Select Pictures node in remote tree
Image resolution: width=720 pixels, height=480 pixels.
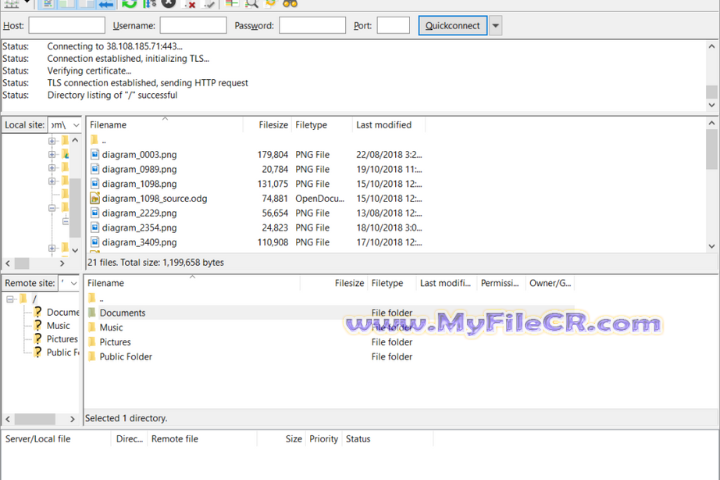[62, 339]
